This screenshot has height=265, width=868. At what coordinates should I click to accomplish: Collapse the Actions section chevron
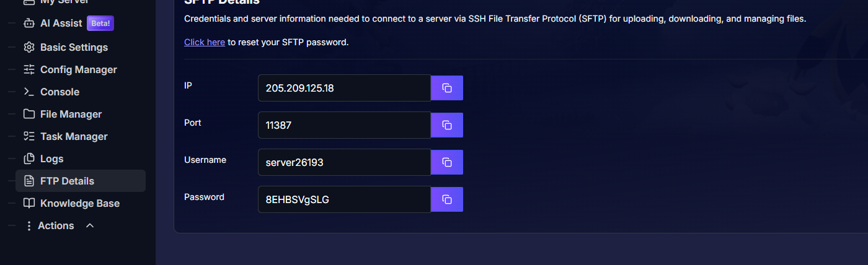coord(90,225)
